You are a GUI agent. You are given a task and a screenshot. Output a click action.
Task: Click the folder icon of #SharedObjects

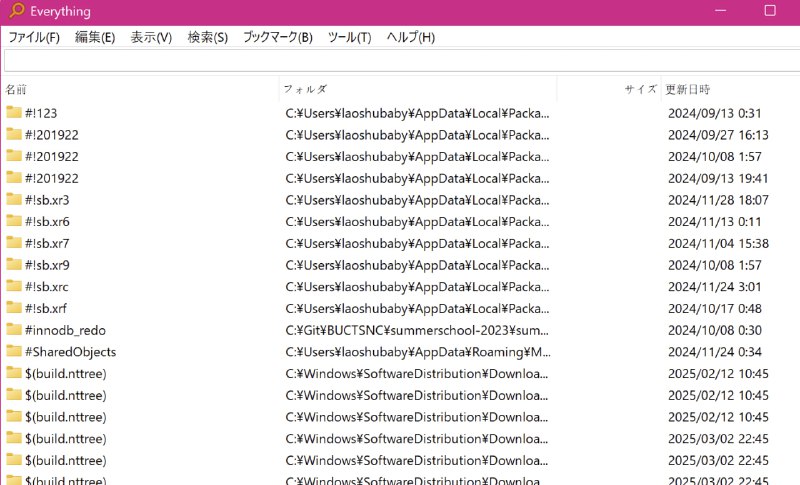coord(14,351)
